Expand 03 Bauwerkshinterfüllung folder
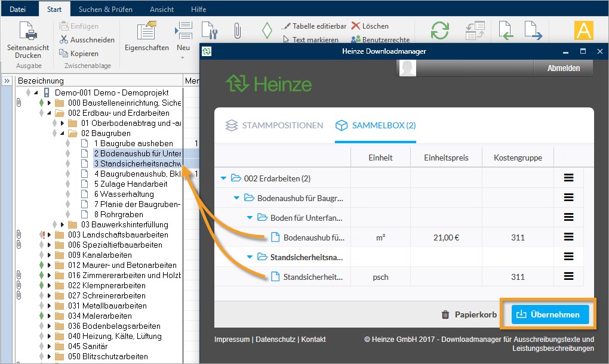The width and height of the screenshot is (609, 364). pyautogui.click(x=63, y=224)
